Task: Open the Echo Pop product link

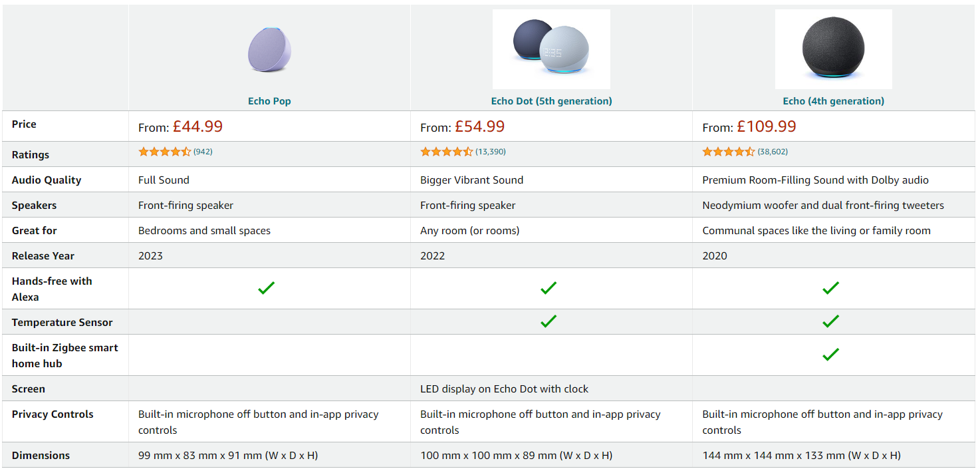Action: (x=269, y=101)
